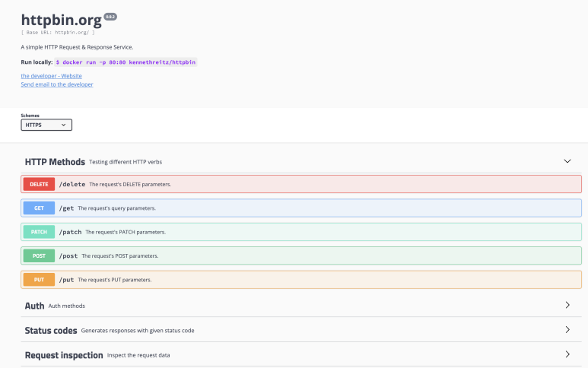Image resolution: width=588 pixels, height=368 pixels.
Task: Open the Schemes HTTPS dropdown
Action: [46, 125]
